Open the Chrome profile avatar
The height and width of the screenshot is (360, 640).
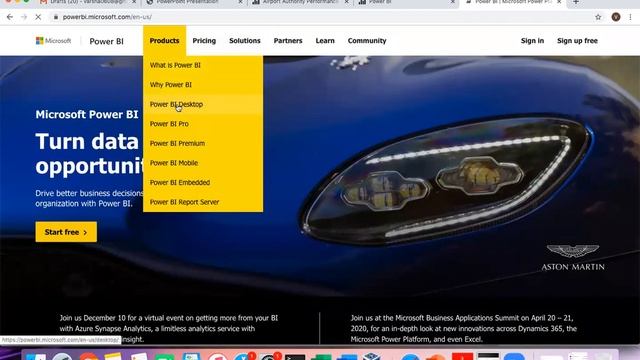(x=616, y=17)
